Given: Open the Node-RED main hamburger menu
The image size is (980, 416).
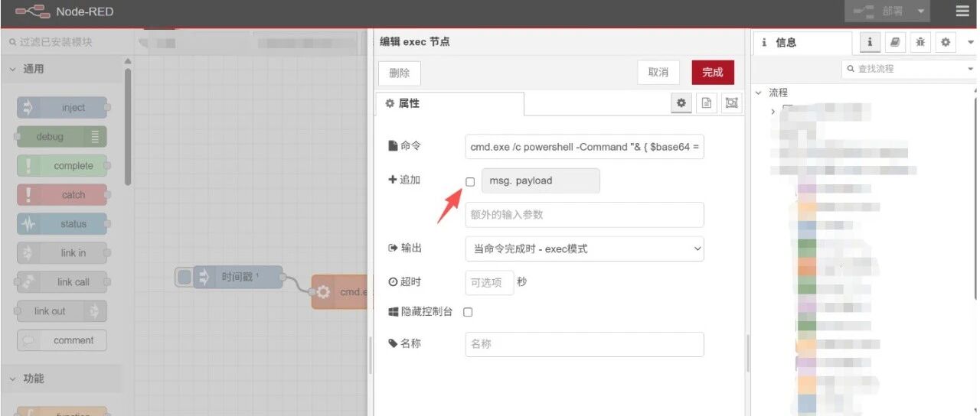Looking at the screenshot, I should tap(962, 11).
